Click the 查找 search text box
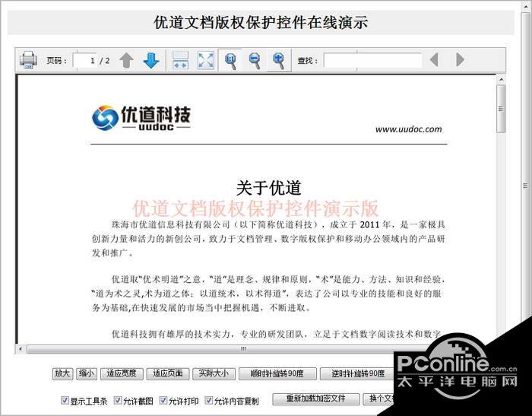Viewport: 532px width, 416px height. coord(372,60)
